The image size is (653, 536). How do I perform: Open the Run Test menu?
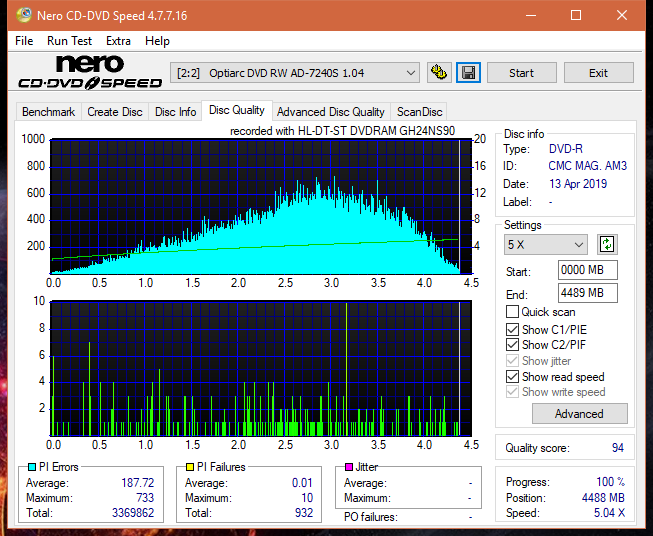[x=69, y=41]
